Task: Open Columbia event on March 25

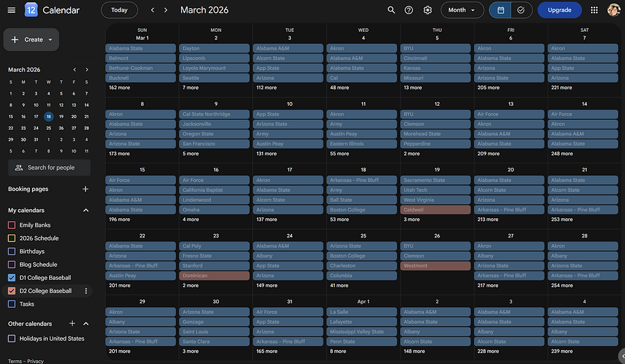Action: click(362, 275)
